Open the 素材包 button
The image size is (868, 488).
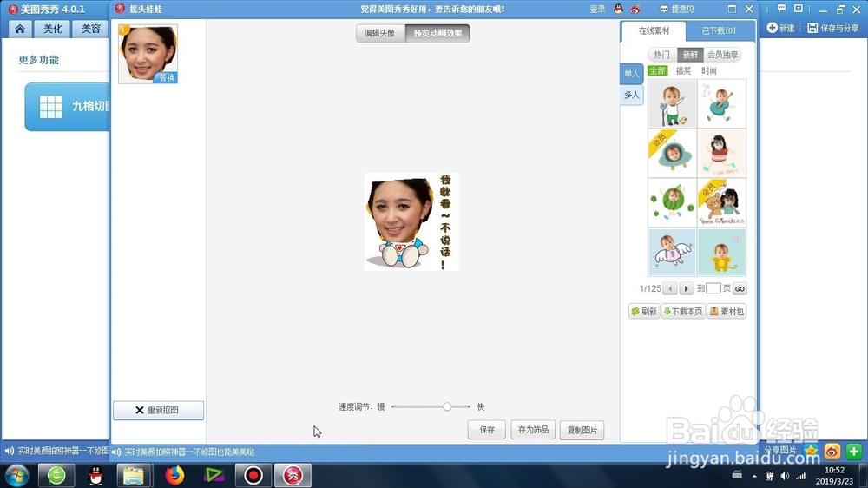tap(727, 312)
